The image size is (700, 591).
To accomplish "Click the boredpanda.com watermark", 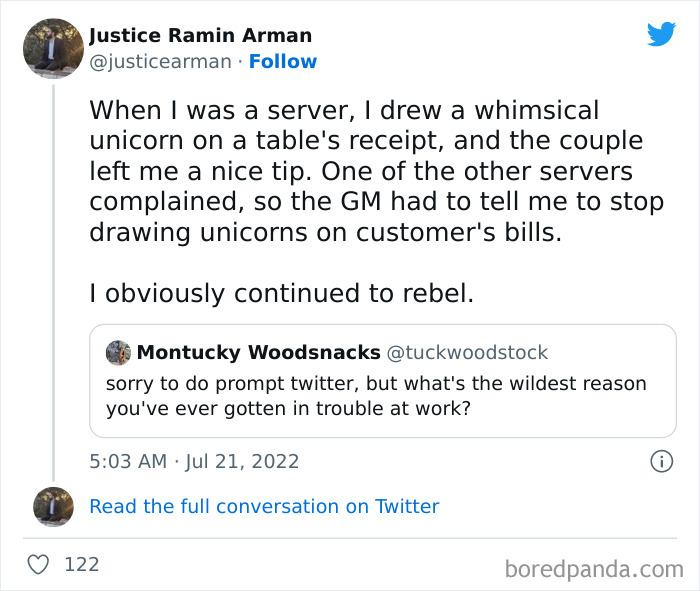I will point(594,569).
